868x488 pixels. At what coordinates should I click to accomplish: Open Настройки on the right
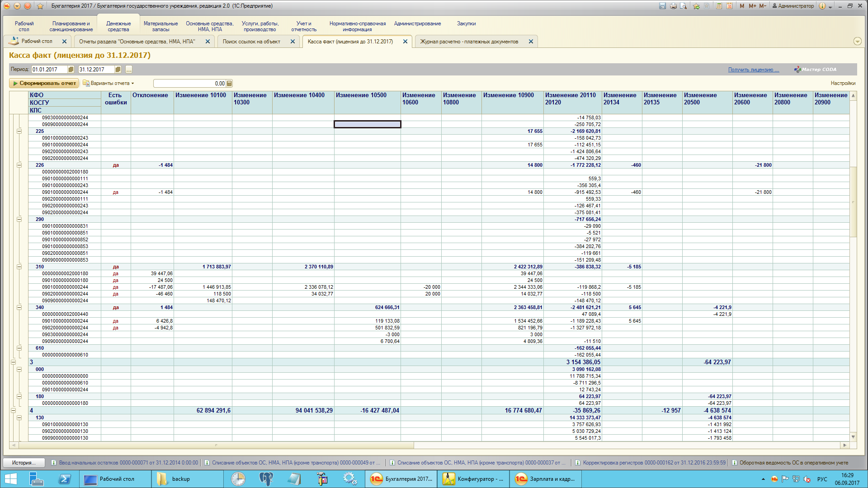[843, 84]
